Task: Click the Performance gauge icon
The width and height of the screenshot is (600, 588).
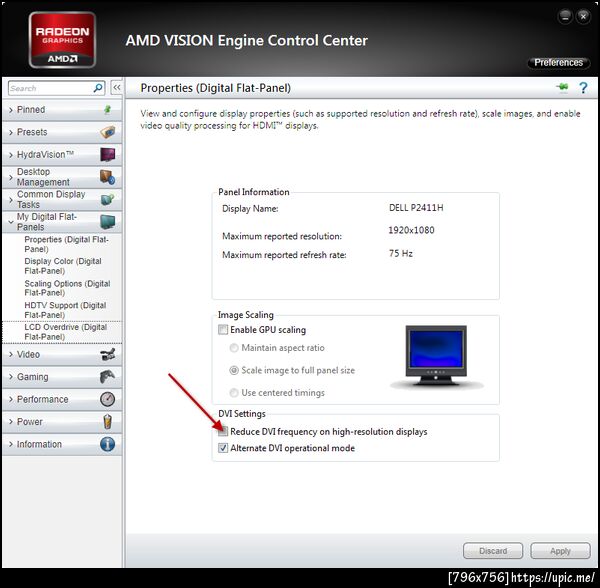Action: point(108,399)
